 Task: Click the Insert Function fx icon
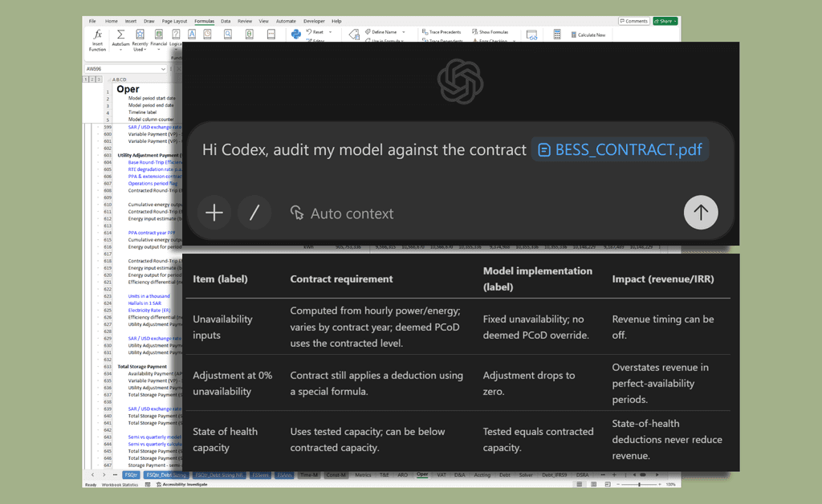point(97,35)
